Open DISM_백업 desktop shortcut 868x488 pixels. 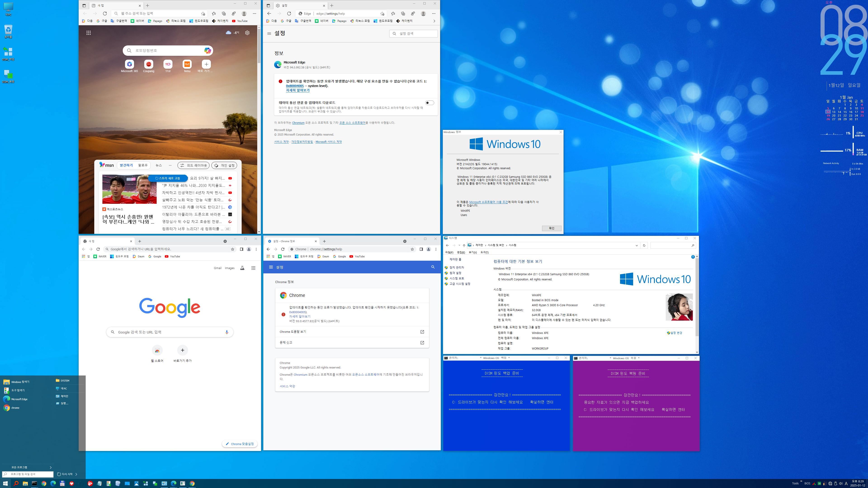[x=8, y=54]
